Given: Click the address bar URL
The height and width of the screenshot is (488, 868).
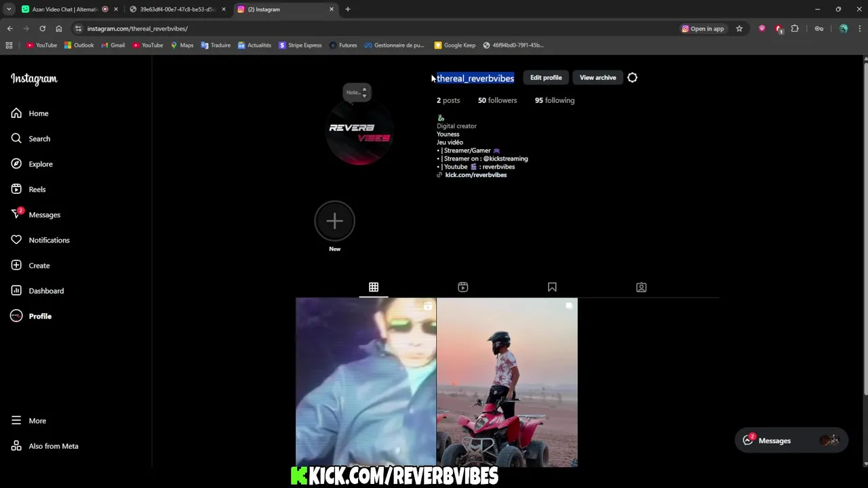Looking at the screenshot, I should pos(138,28).
